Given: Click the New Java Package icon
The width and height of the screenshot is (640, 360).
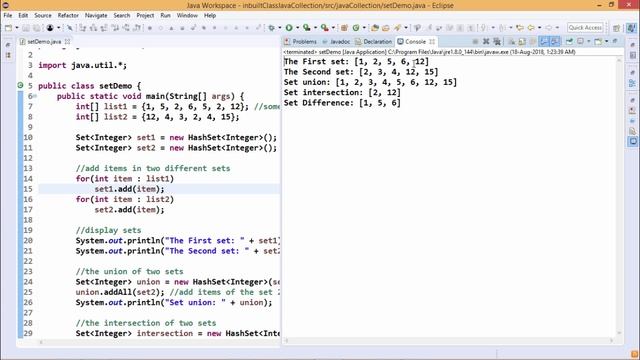Looking at the screenshot, I should point(344,28).
